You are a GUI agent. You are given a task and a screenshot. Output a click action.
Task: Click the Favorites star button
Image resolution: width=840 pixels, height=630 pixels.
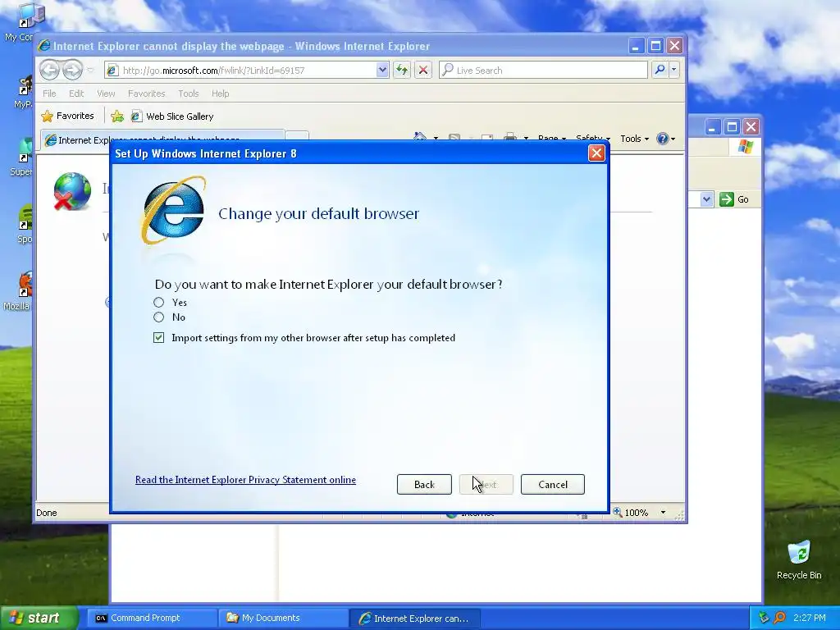(x=68, y=116)
